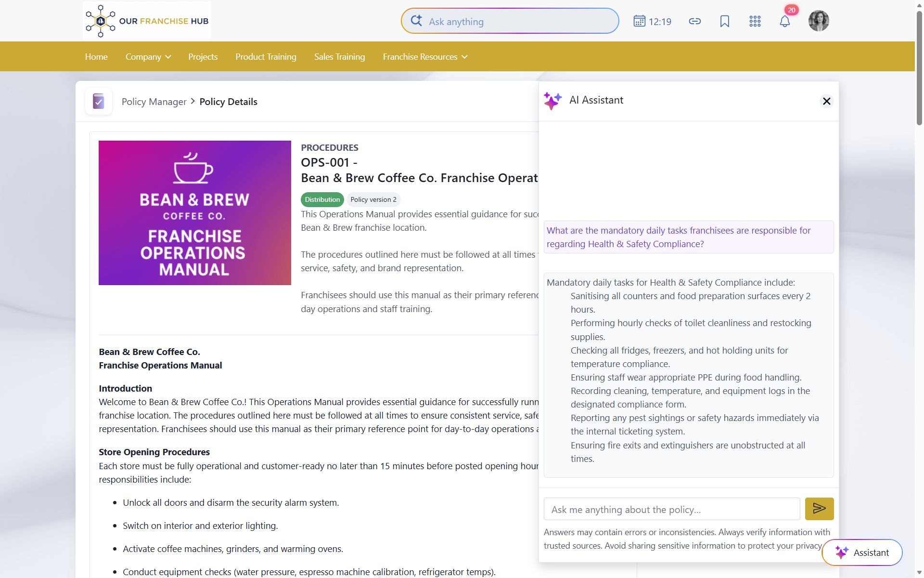Click the 'Unlock all doors and disarm' bullet
This screenshot has width=924, height=578.
click(231, 502)
